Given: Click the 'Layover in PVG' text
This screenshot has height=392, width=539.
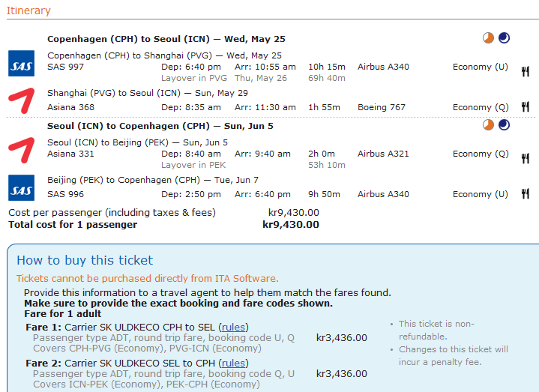Looking at the screenshot, I should (x=195, y=78).
